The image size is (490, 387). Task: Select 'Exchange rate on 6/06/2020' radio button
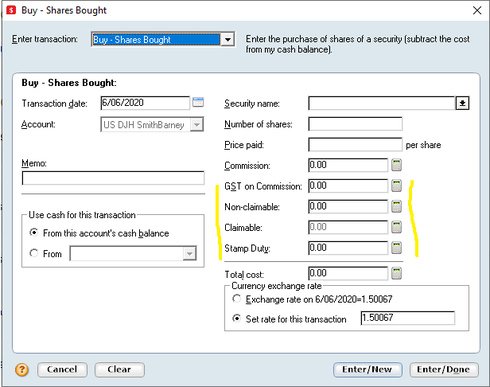pyautogui.click(x=236, y=299)
